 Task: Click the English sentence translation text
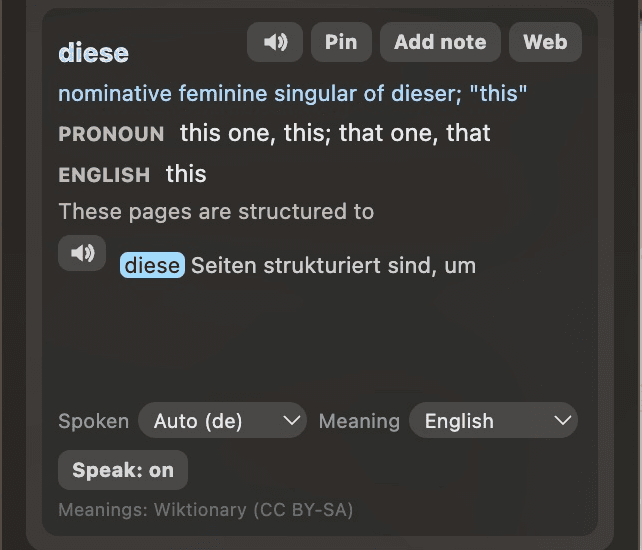(216, 212)
